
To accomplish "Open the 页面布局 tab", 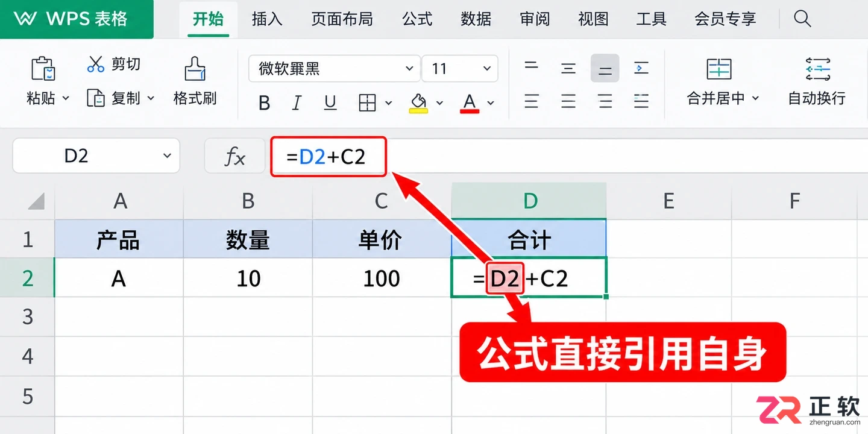I will coord(342,19).
